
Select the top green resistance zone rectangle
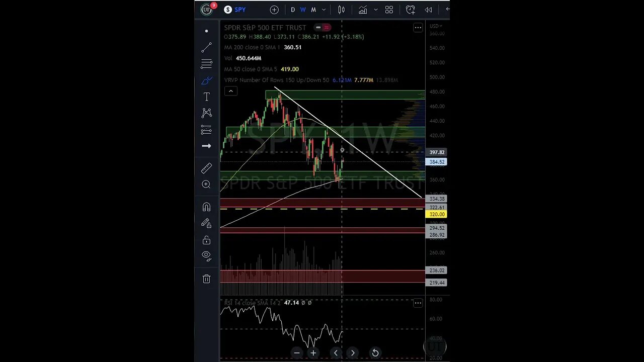click(x=345, y=95)
